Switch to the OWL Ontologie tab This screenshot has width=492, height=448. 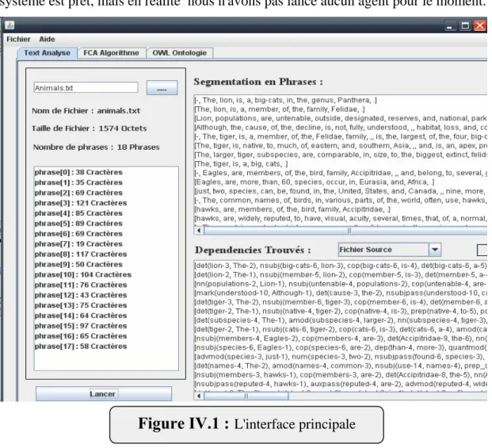click(x=180, y=53)
